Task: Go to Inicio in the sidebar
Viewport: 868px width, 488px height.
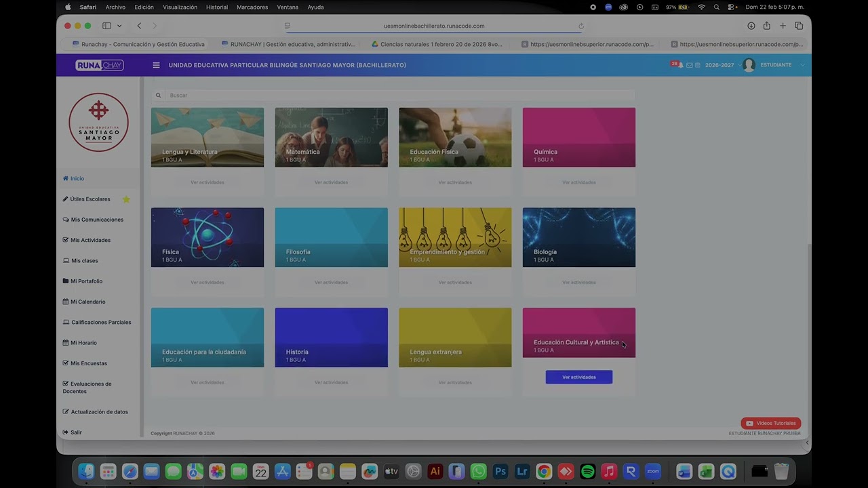Action: [73, 178]
